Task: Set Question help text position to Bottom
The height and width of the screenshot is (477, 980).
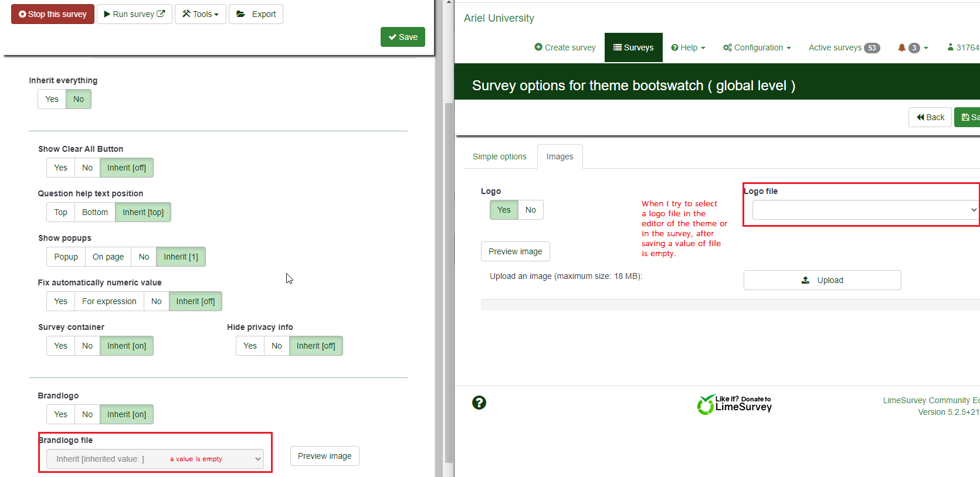Action: (x=95, y=212)
